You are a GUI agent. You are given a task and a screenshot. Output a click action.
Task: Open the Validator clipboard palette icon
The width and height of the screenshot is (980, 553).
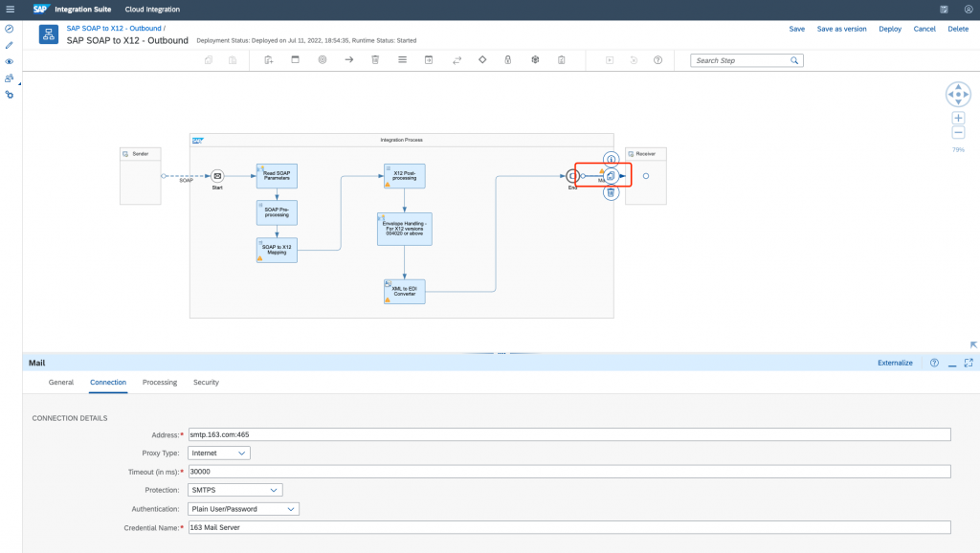coord(562,60)
